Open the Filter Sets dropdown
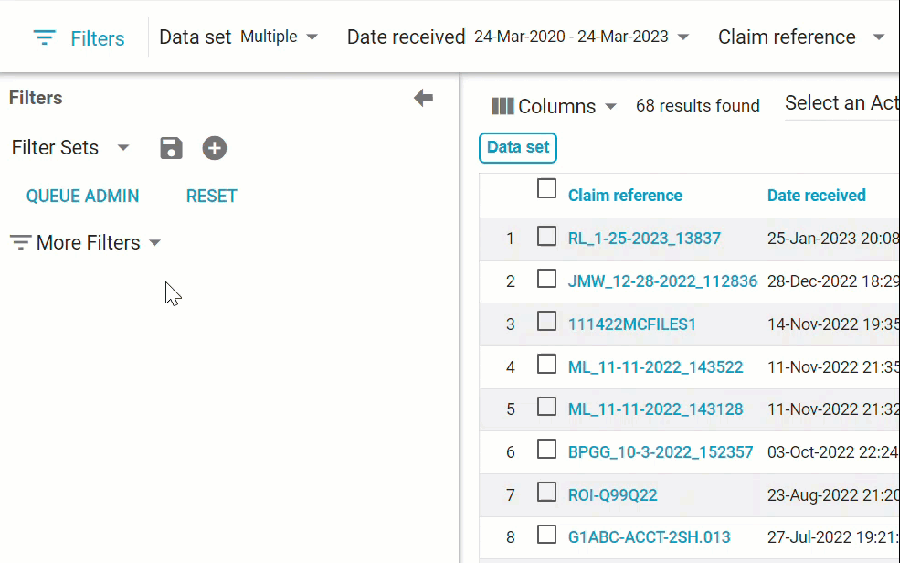The image size is (900, 563). click(x=123, y=148)
